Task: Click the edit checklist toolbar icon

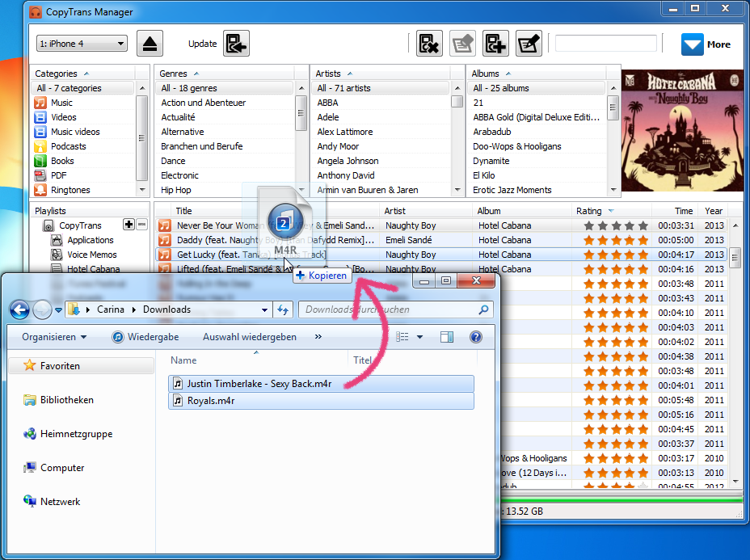Action: click(529, 44)
